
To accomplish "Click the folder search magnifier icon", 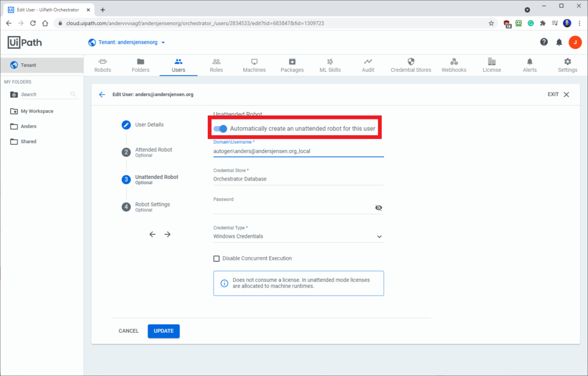I will [x=73, y=94].
